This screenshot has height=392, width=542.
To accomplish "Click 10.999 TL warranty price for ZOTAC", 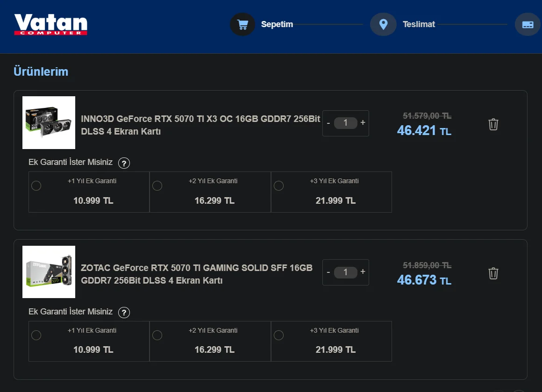I will point(93,350).
